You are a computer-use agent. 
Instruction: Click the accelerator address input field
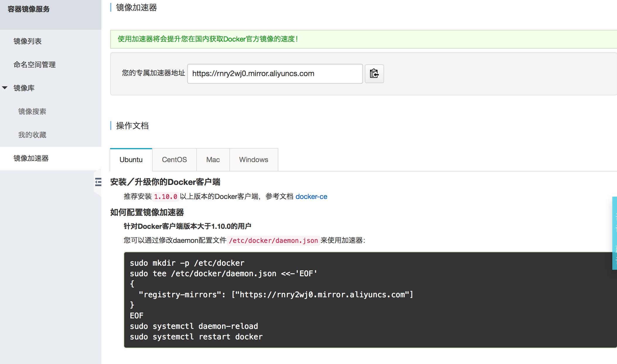(275, 74)
